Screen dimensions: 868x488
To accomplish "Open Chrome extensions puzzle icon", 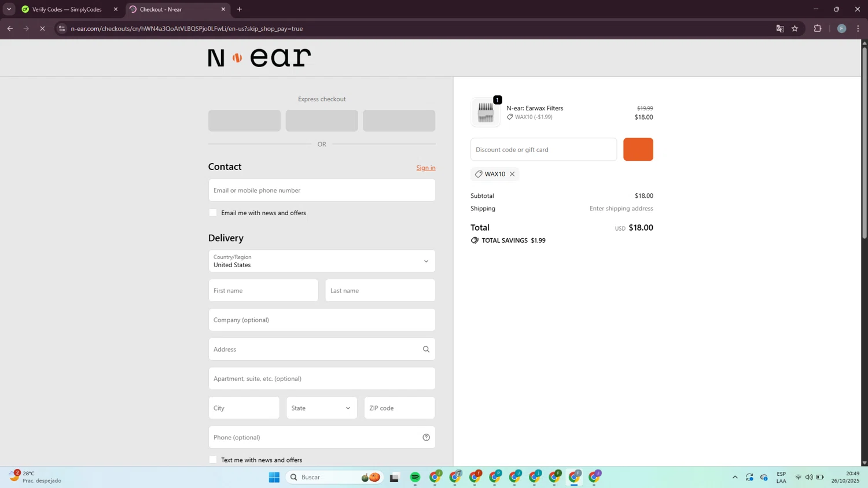I will [x=818, y=28].
